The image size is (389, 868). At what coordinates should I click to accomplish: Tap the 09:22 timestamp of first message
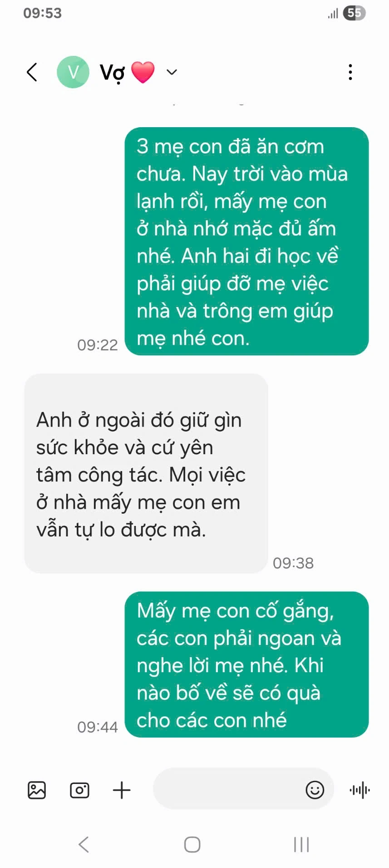[98, 345]
